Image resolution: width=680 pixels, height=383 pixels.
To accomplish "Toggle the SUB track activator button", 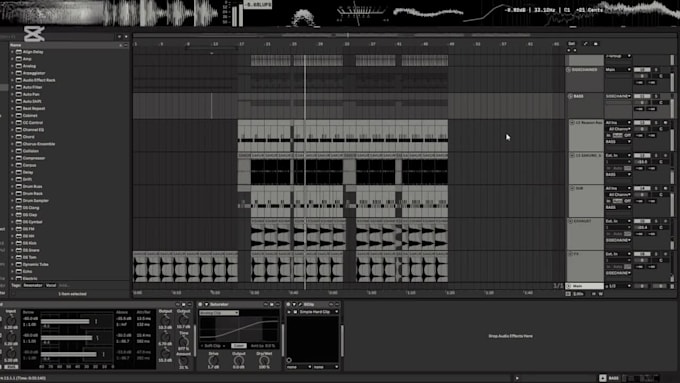I will point(642,189).
